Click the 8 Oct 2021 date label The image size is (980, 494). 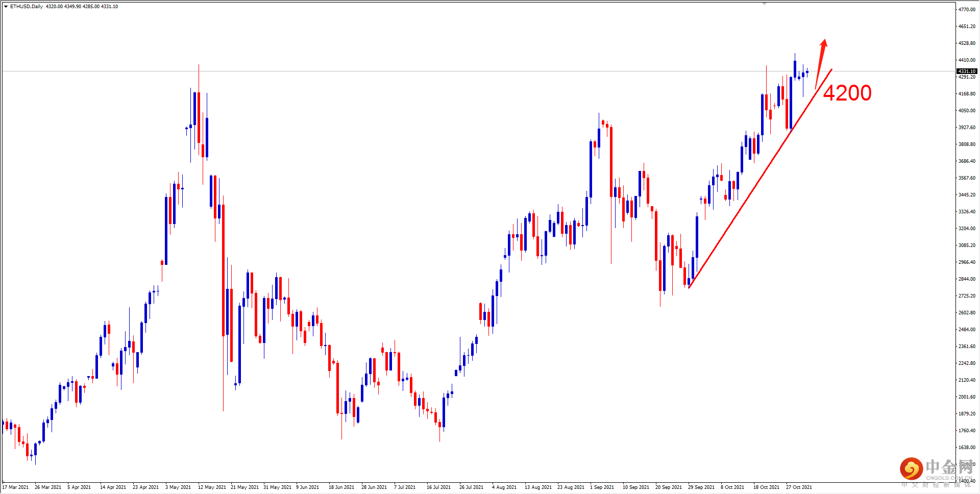coord(732,487)
